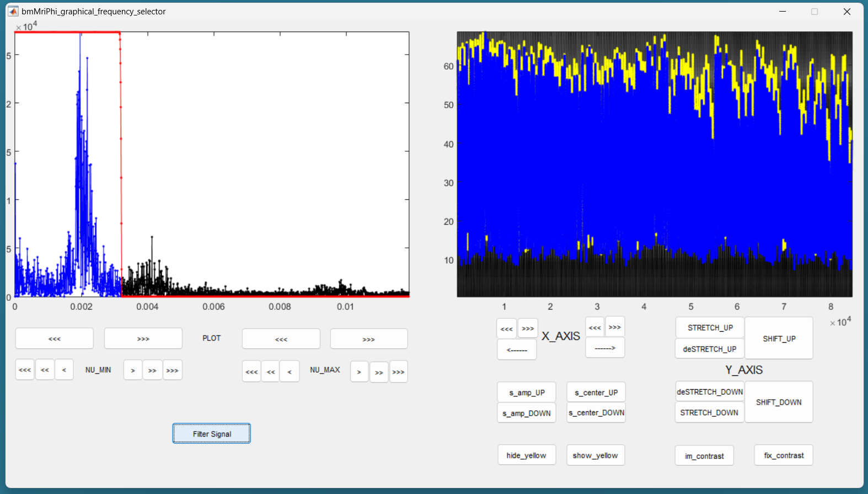This screenshot has width=868, height=494.
Task: Click the STRETCH_DOWN button
Action: coord(710,412)
